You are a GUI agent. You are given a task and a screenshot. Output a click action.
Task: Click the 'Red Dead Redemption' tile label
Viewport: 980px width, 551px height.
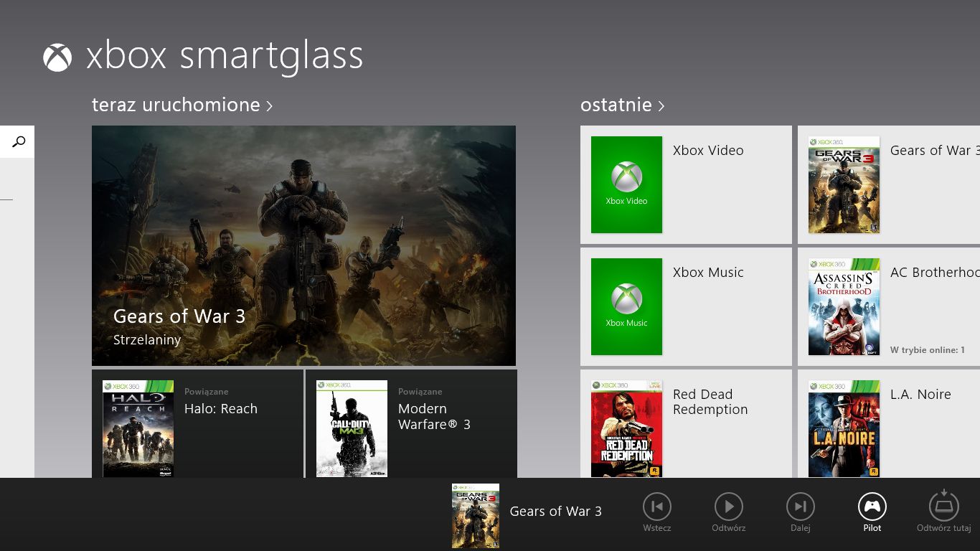(710, 402)
